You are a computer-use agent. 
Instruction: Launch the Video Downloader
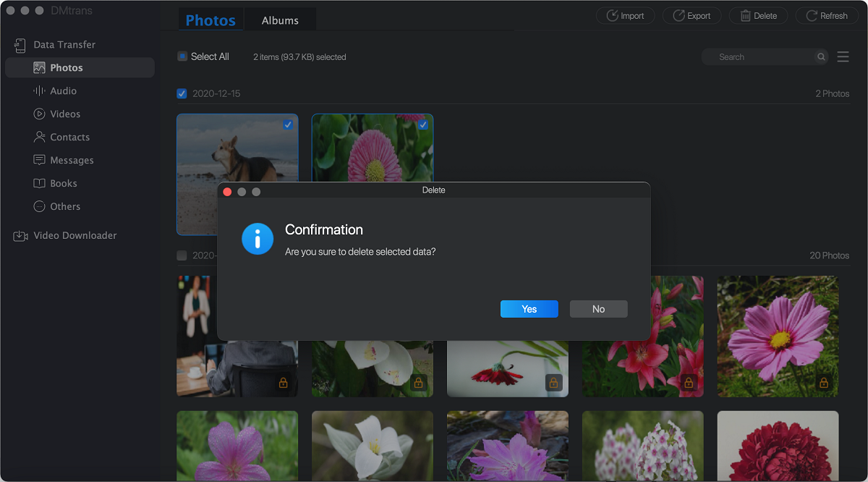pos(66,236)
